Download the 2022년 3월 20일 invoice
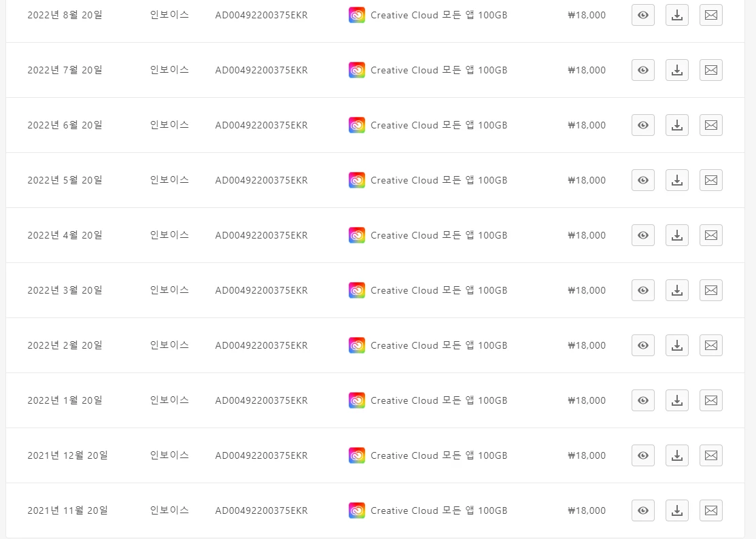This screenshot has width=756, height=539. click(x=677, y=290)
